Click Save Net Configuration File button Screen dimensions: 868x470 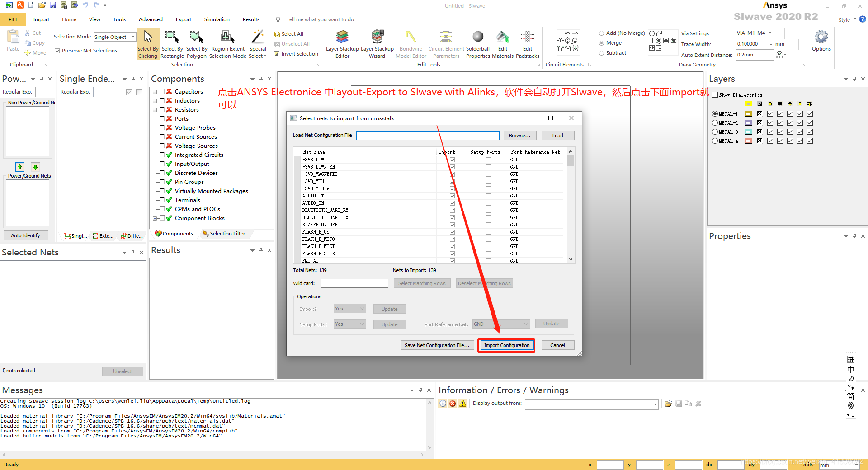click(437, 345)
